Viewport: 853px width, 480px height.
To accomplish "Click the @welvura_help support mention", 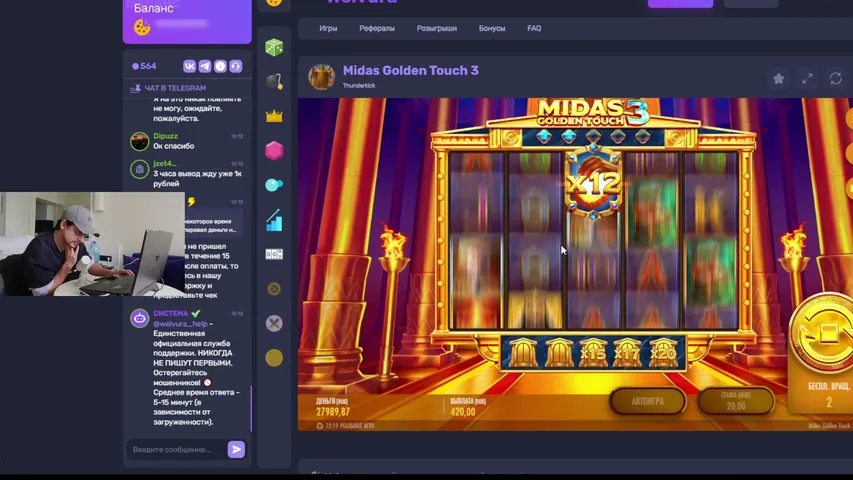I will tap(180, 324).
